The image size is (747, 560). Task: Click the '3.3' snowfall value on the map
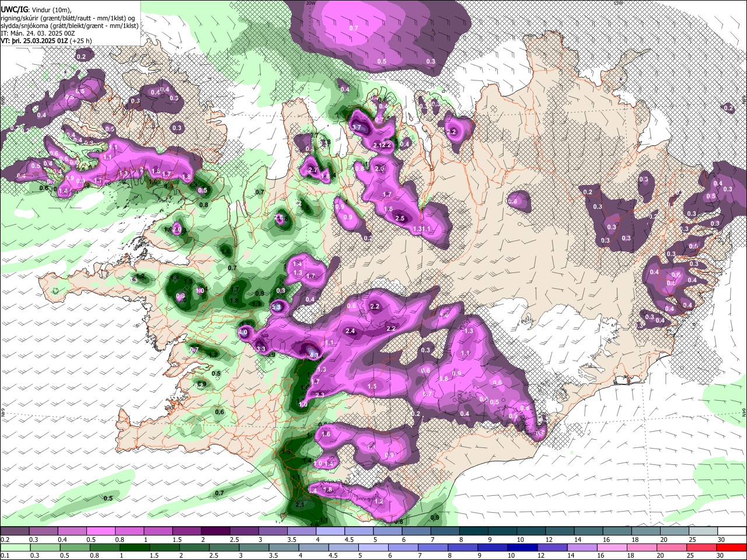pyautogui.click(x=261, y=349)
